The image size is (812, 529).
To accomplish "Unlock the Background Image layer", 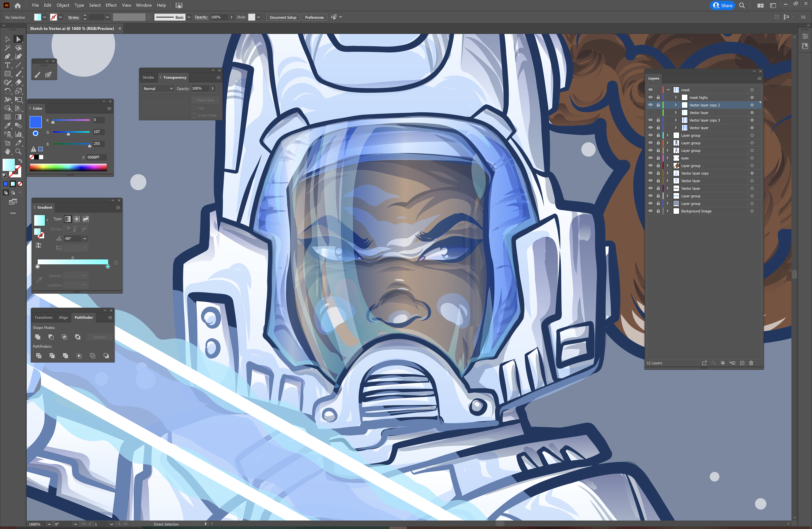I will coord(658,211).
